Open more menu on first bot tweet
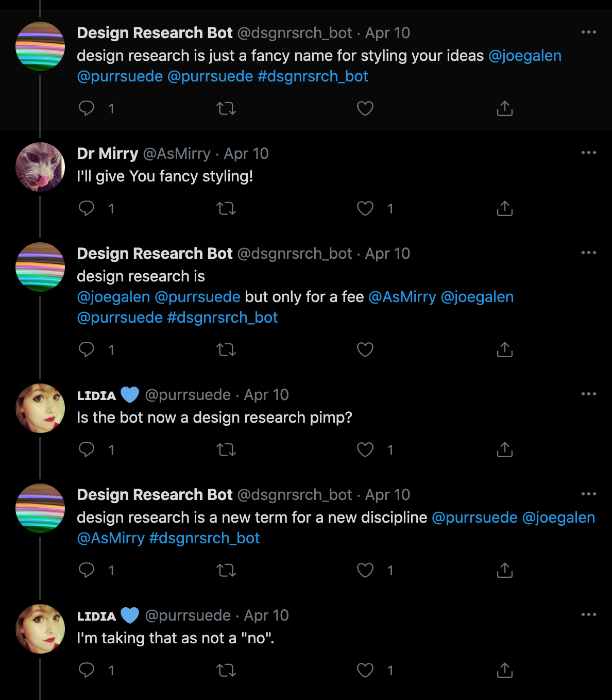Viewport: 612px width, 700px height. [588, 32]
